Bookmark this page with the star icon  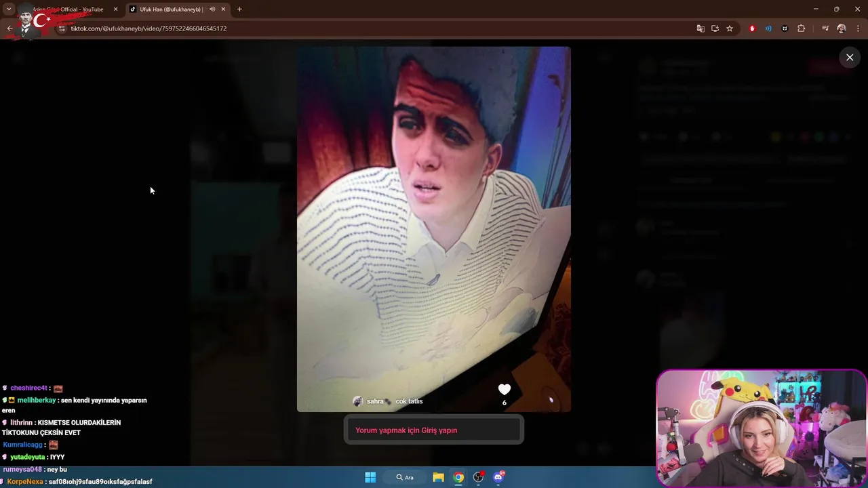click(x=730, y=28)
